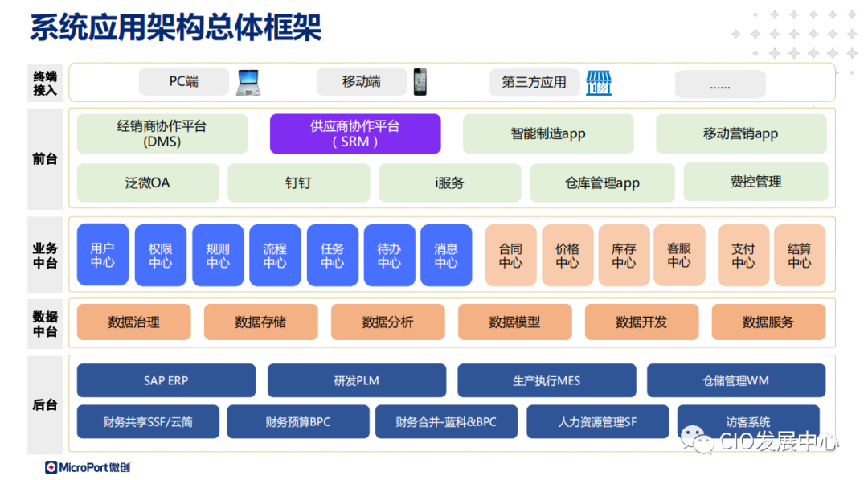Click the 消息中心 tile in 业务中台
Viewport: 868px width, 480px height.
[446, 255]
